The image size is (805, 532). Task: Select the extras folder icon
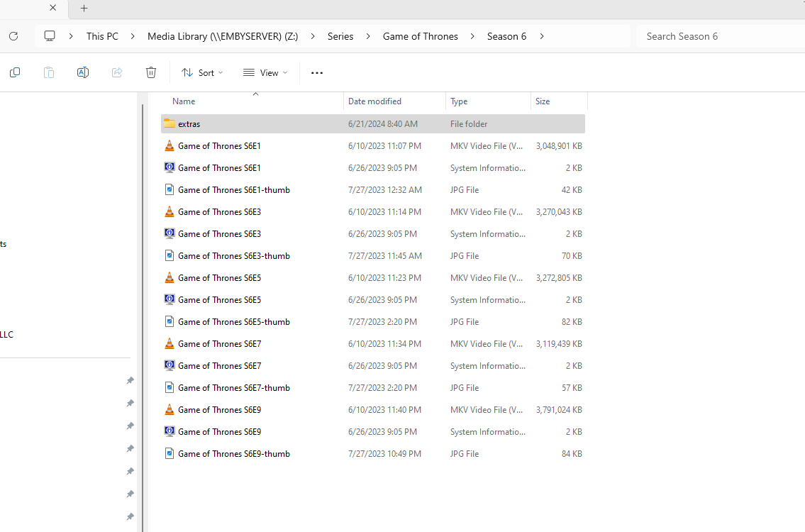pyautogui.click(x=170, y=123)
